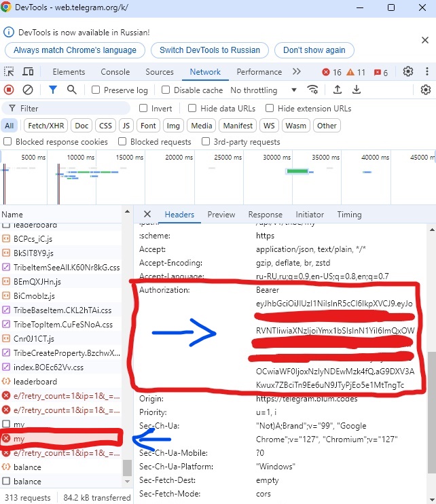Select the index.BOEc62Vv.css request

[x=61, y=367]
